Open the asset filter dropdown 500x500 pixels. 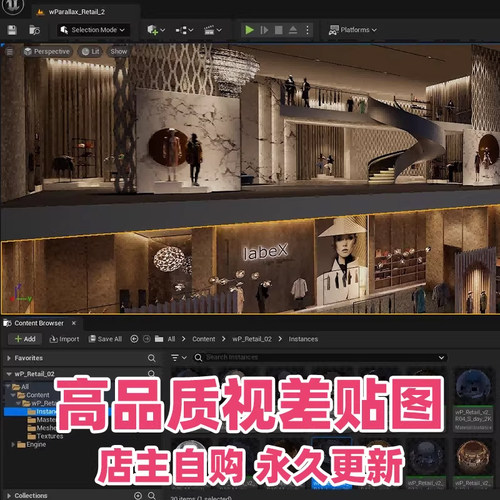(x=179, y=358)
